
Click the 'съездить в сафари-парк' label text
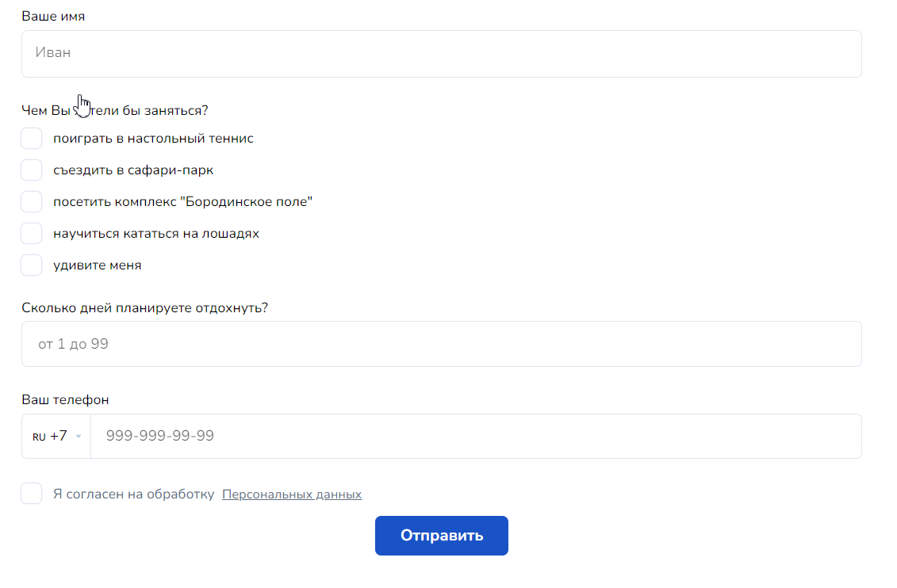133,170
